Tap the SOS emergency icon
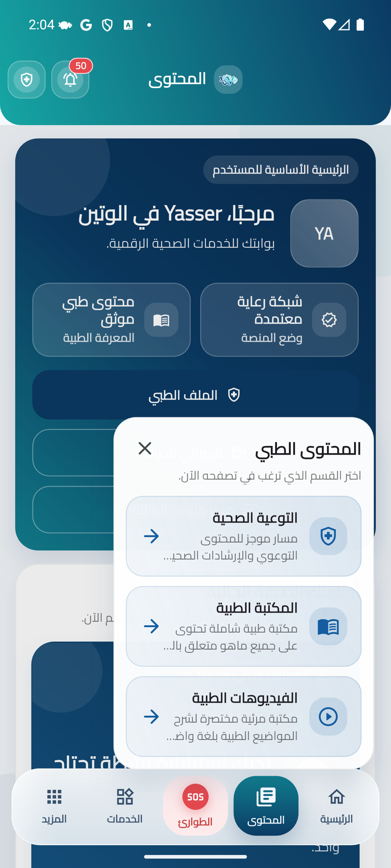Screen dimensions: 391x868 pos(195,797)
